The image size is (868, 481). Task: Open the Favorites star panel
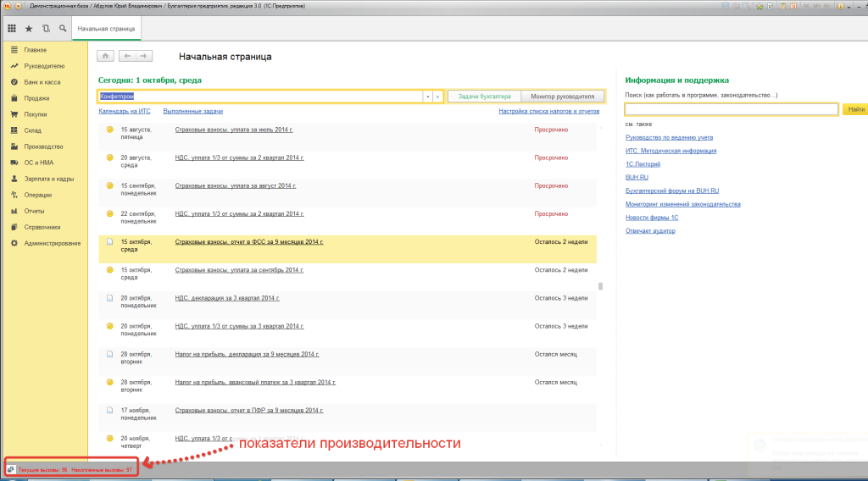pyautogui.click(x=29, y=28)
